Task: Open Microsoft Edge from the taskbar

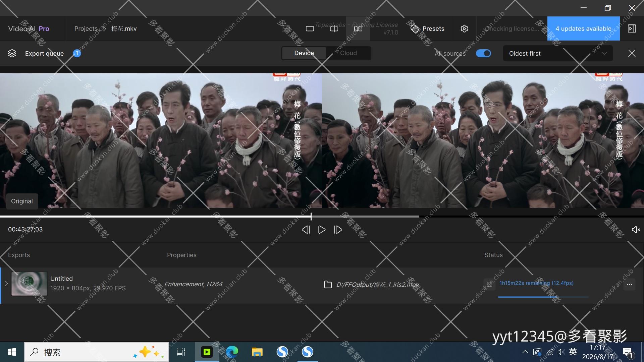Action: point(232,352)
